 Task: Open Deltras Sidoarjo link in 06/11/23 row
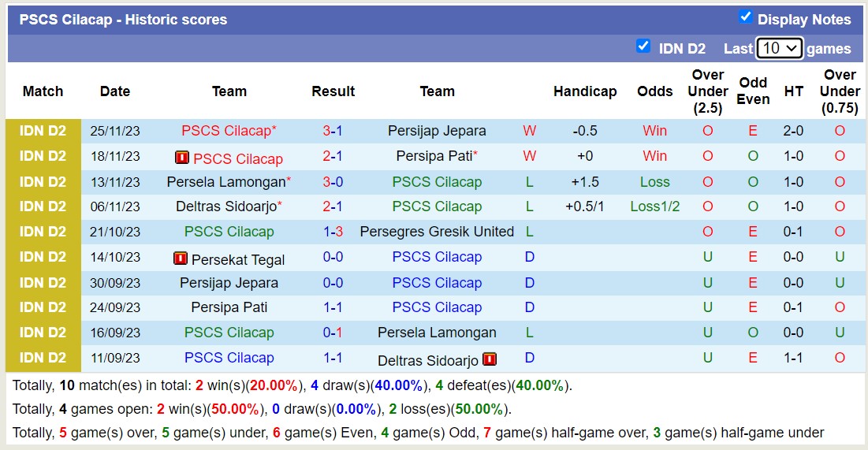point(225,206)
